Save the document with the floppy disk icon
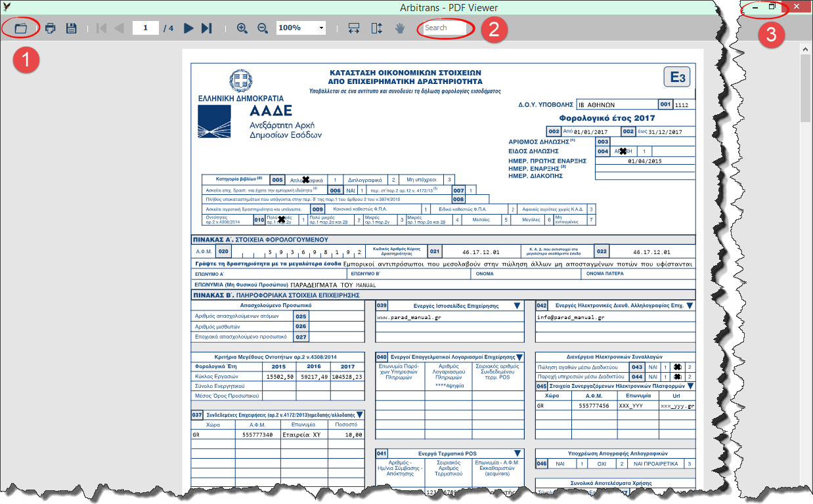 (72, 28)
